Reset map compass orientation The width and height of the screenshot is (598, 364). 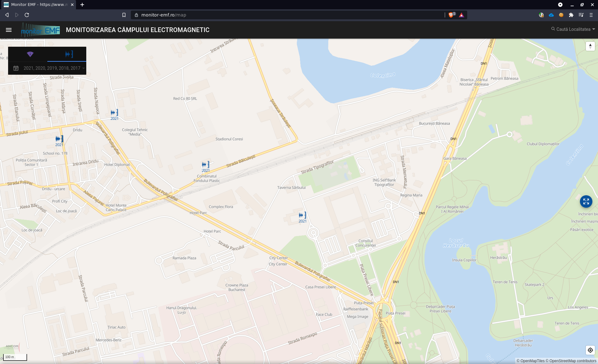click(x=590, y=46)
